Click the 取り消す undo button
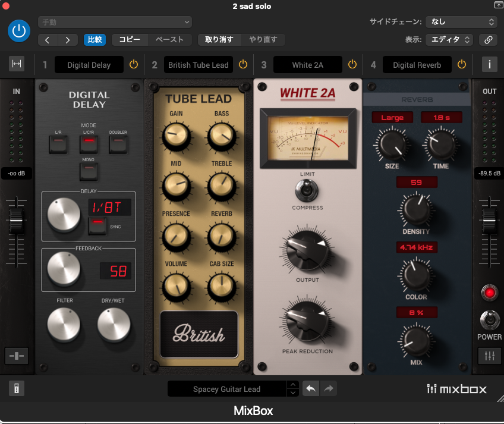 click(219, 40)
